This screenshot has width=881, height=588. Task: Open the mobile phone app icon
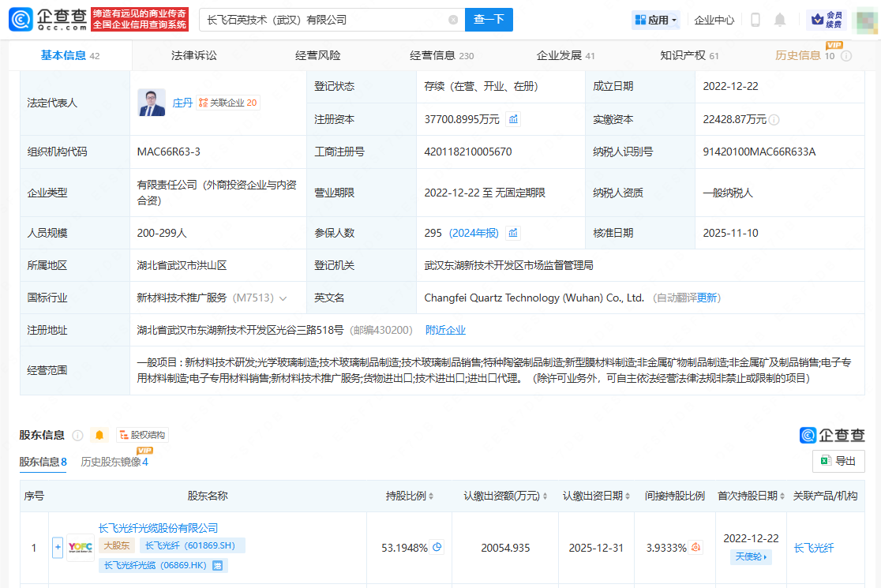coord(755,20)
